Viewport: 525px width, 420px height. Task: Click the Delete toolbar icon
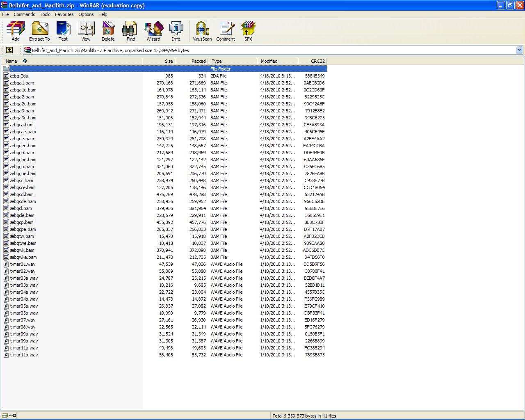click(108, 31)
